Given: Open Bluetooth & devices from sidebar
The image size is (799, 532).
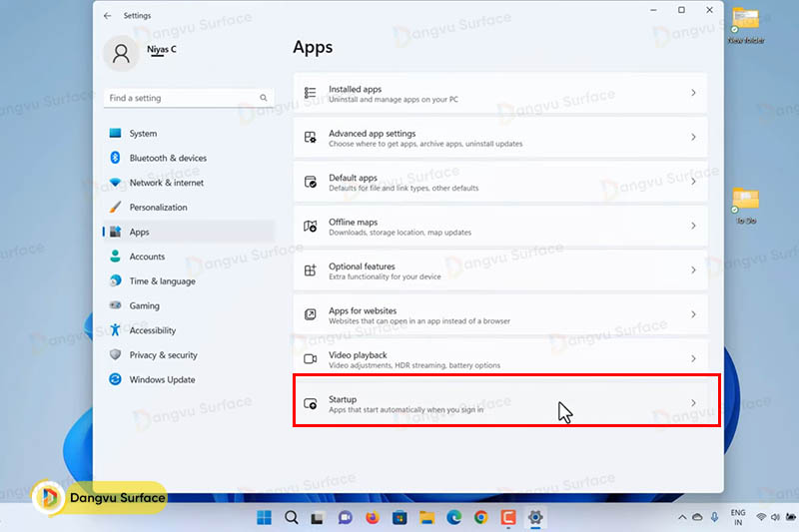Looking at the screenshot, I should (x=167, y=158).
